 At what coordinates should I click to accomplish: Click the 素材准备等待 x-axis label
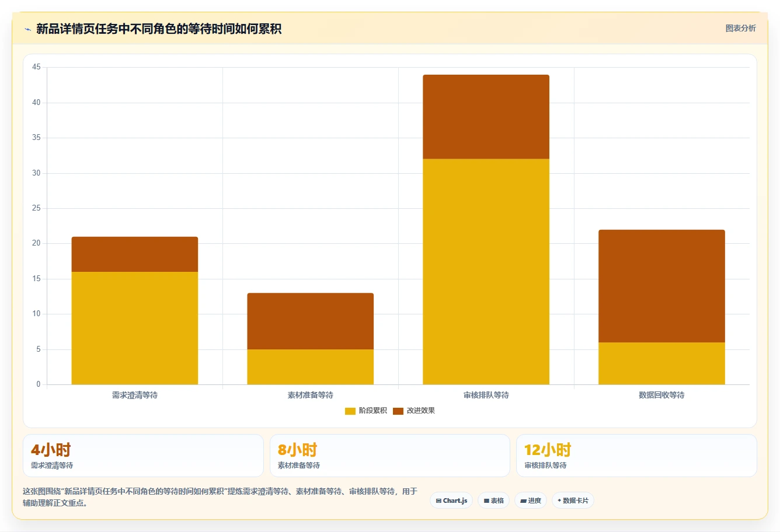click(x=311, y=395)
